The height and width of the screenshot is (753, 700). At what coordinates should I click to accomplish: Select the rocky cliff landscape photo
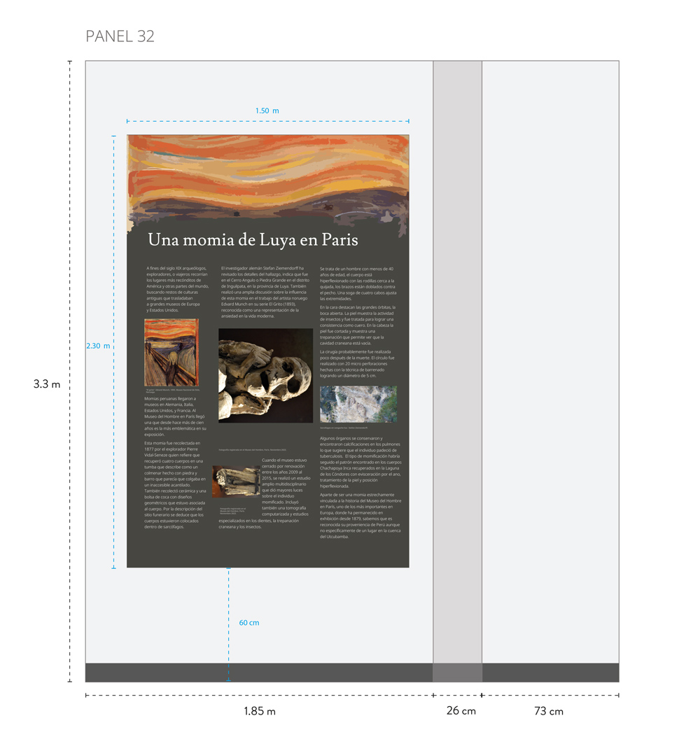(358, 404)
